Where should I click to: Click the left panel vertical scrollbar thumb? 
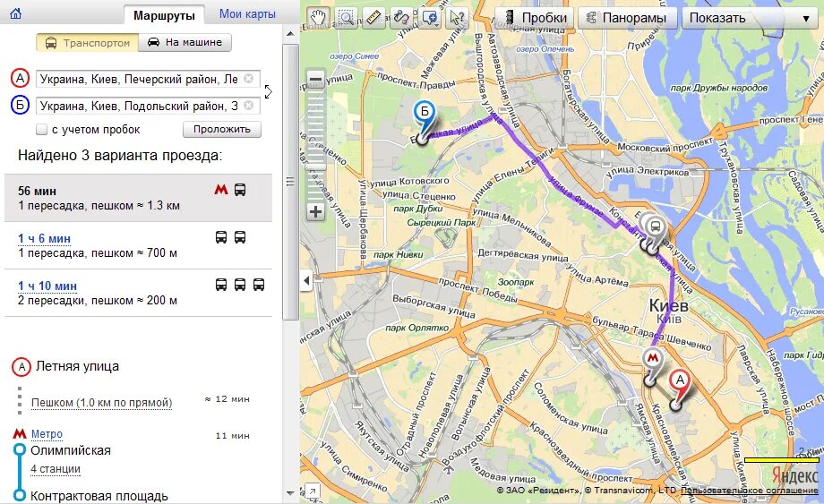(x=290, y=183)
